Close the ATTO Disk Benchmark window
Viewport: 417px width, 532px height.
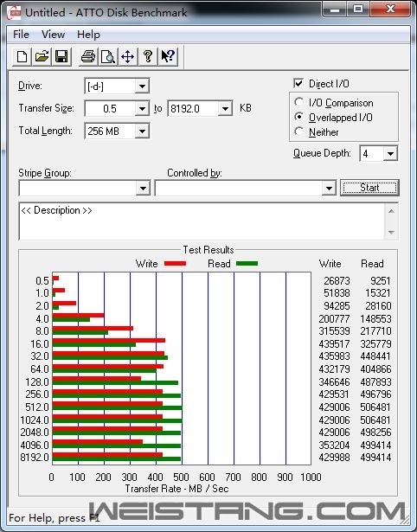click(x=390, y=10)
